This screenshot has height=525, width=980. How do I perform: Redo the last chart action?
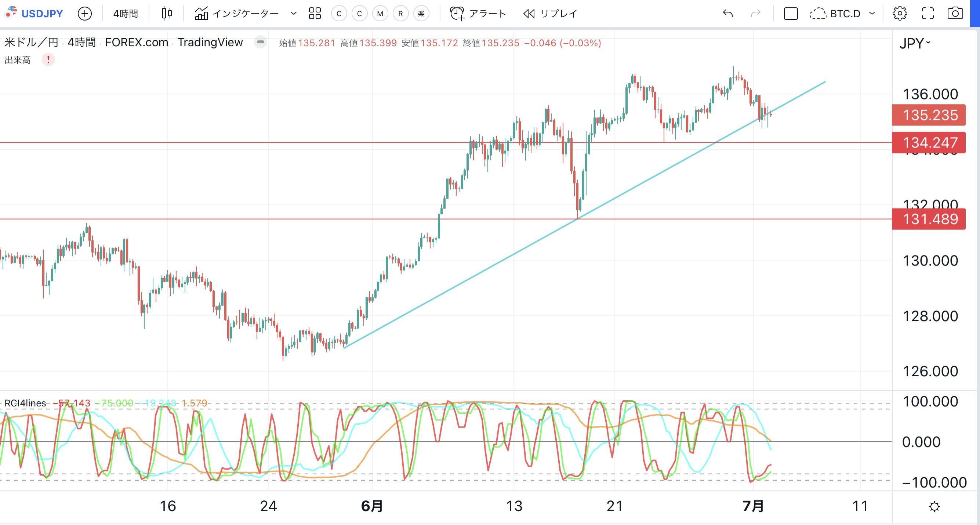[755, 14]
